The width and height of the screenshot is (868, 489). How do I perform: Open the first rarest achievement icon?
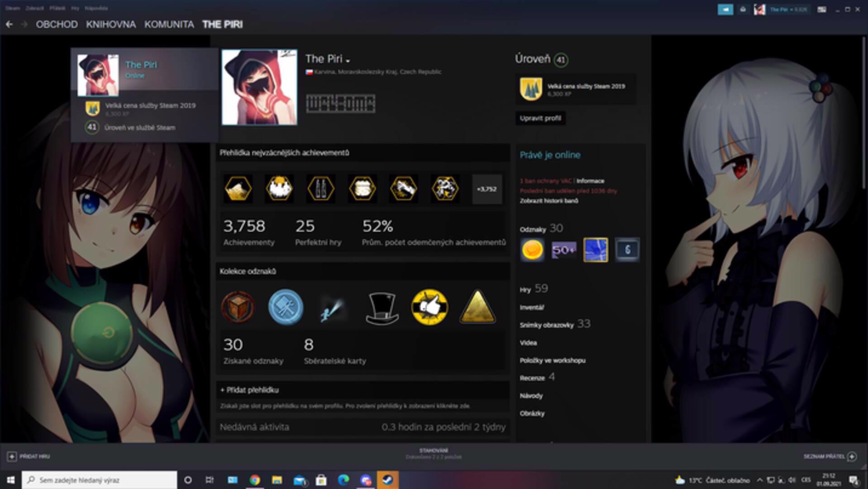tap(238, 189)
